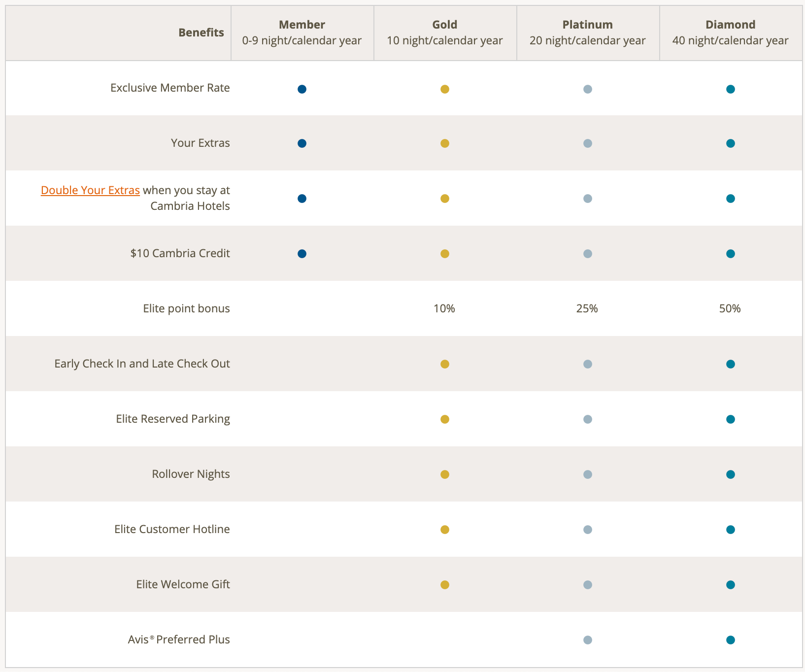Select the Diamond tier column header

click(730, 33)
